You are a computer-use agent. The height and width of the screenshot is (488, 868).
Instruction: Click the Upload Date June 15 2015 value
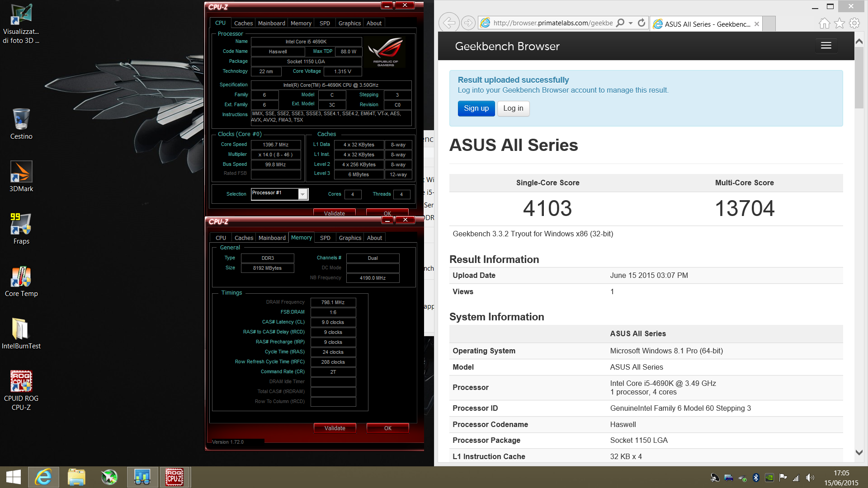649,275
